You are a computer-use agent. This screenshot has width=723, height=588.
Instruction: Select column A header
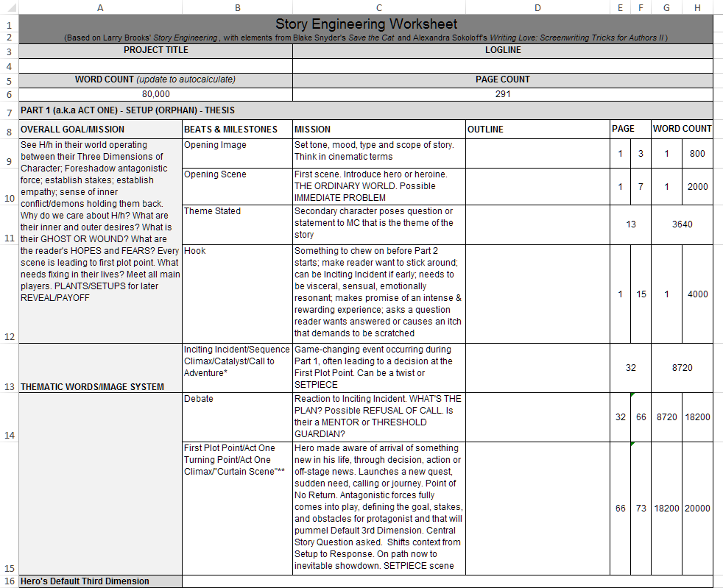pos(100,7)
